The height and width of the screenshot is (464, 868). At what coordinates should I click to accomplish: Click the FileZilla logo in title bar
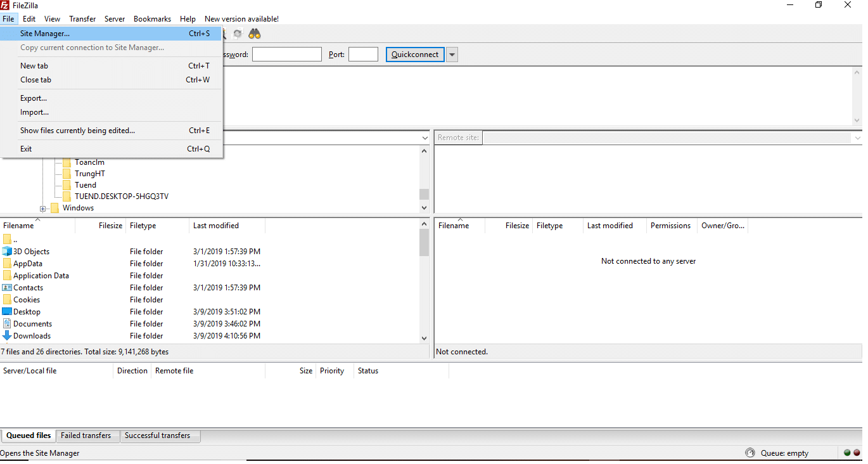[x=5, y=5]
